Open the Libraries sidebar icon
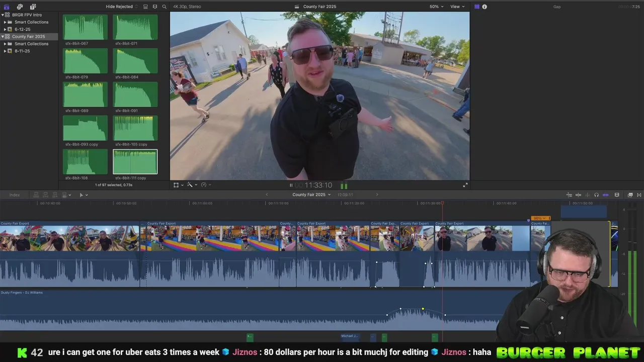Viewport: 644px width, 362px height. tap(7, 7)
